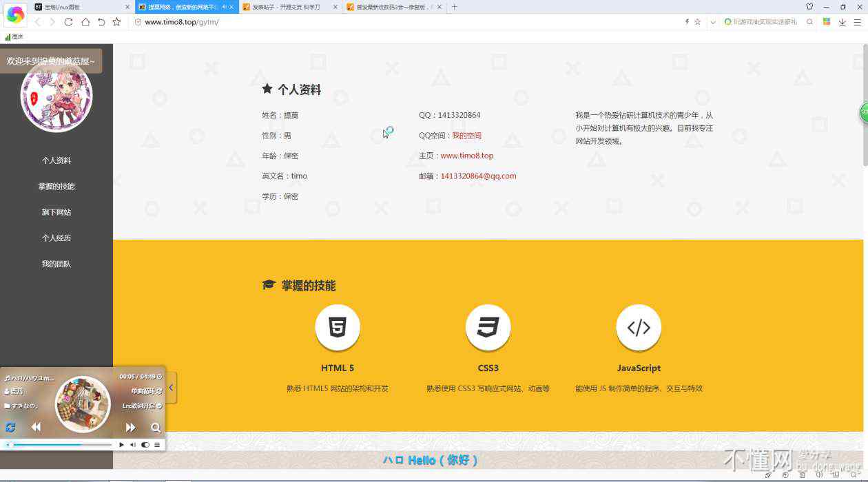Mute the music player volume
This screenshot has height=482, width=868.
133,445
